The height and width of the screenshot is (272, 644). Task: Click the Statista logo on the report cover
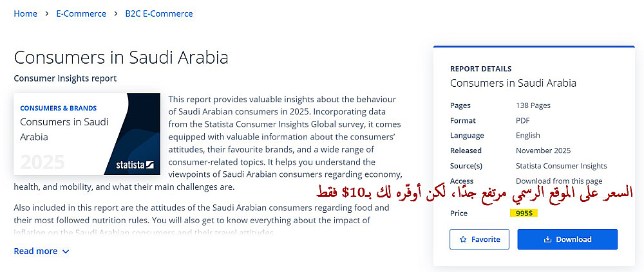(135, 164)
